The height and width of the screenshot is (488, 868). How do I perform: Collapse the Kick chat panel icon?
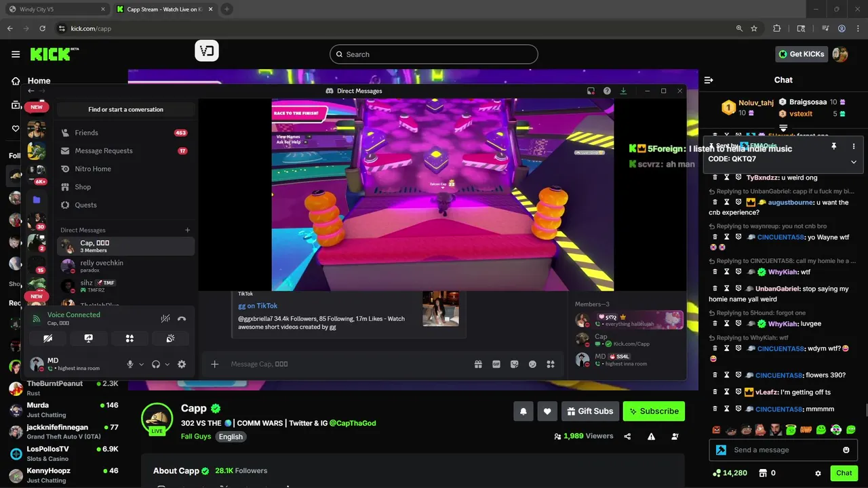709,80
